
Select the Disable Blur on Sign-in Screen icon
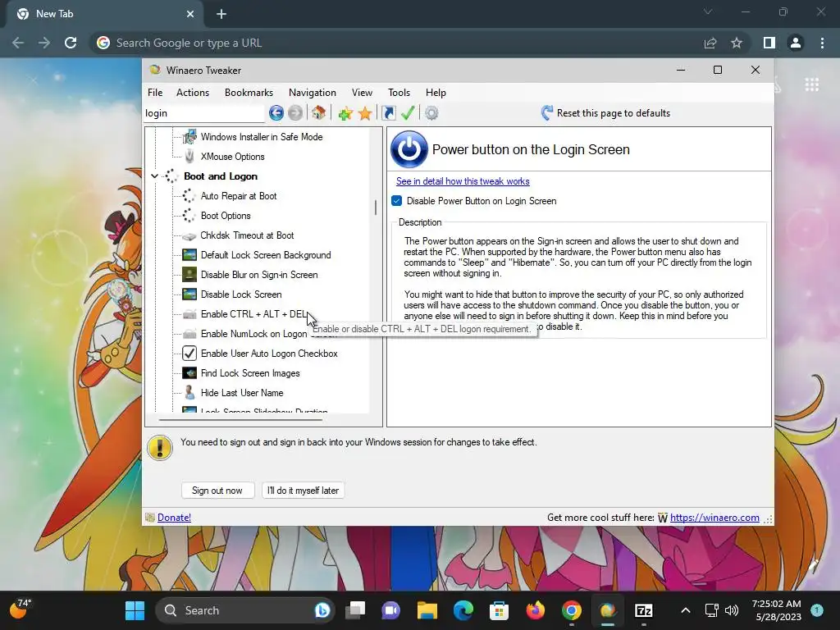pos(189,274)
